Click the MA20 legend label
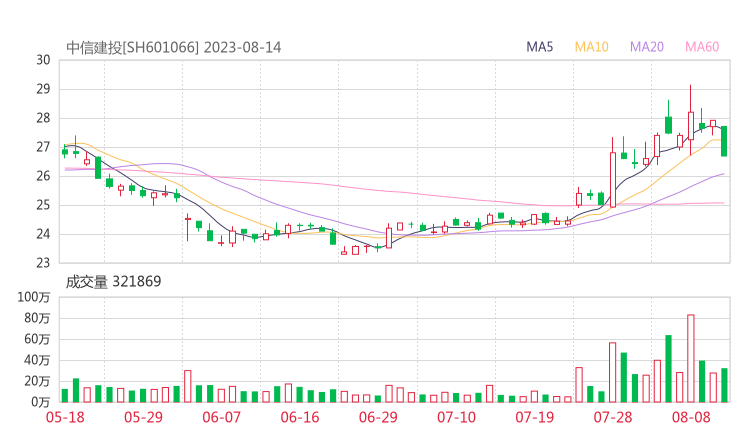The height and width of the screenshot is (440, 740). pos(647,47)
